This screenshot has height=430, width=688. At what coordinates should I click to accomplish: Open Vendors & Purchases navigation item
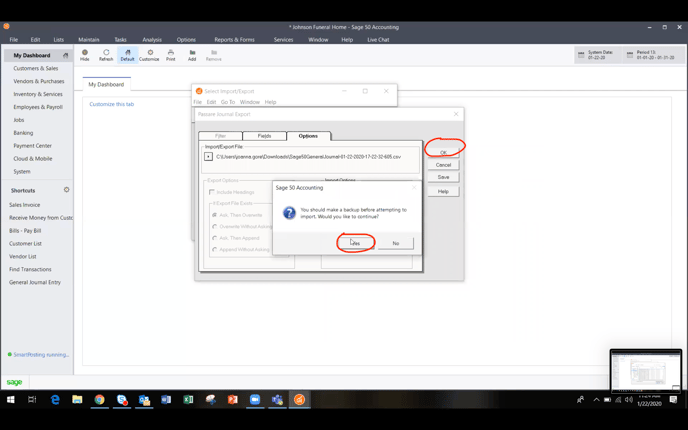[39, 81]
